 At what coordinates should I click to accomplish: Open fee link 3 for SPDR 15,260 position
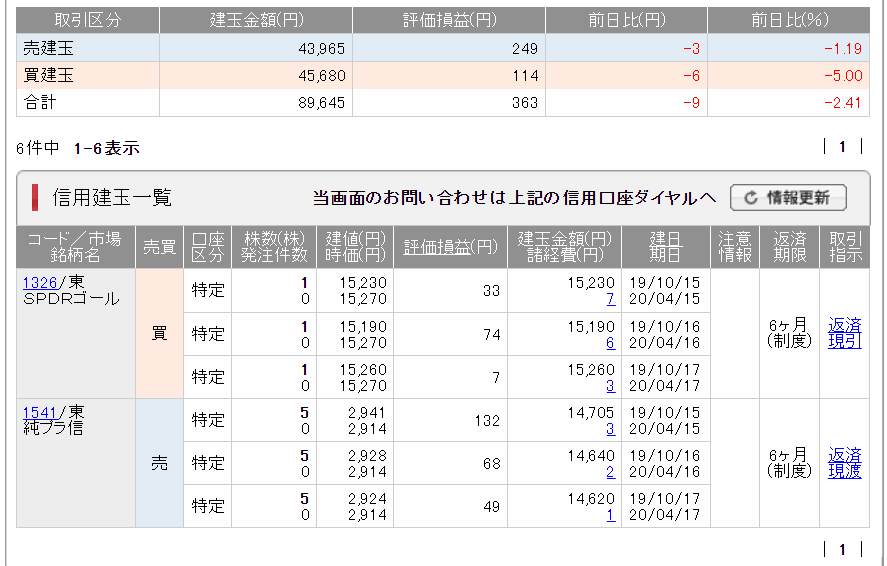[610, 385]
